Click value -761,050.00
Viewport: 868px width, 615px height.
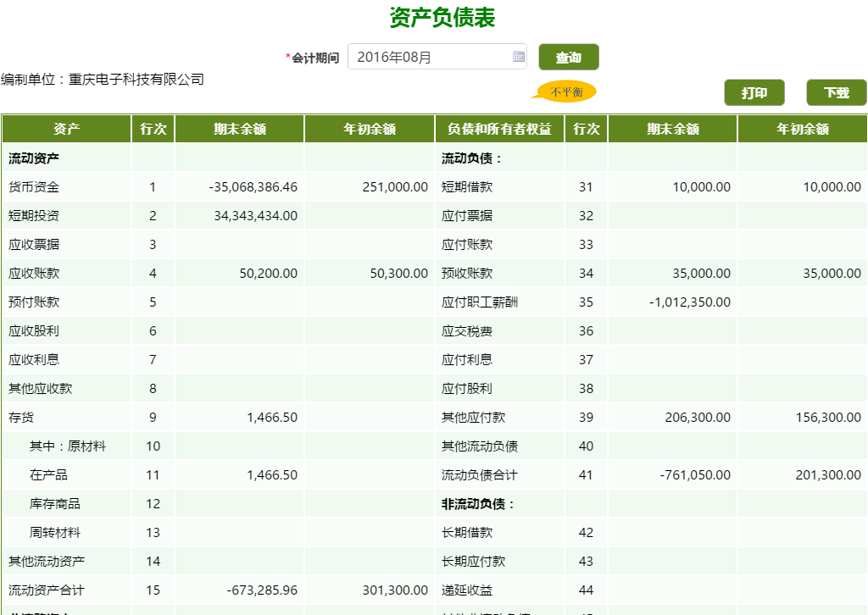(x=695, y=474)
